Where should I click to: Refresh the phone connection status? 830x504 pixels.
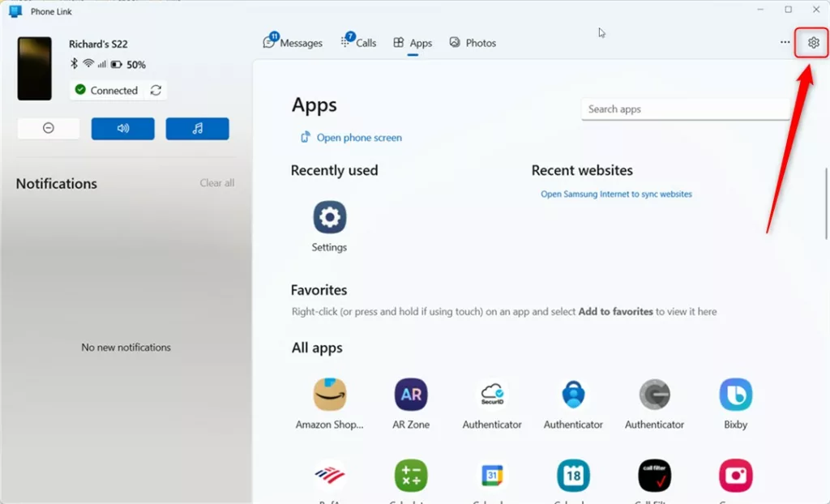tap(156, 90)
